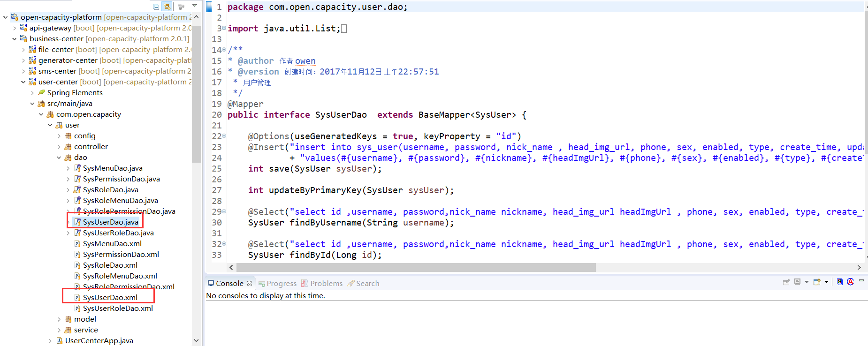868x346 pixels.
Task: Click the Spring Elements leaf icon
Action: 41,93
